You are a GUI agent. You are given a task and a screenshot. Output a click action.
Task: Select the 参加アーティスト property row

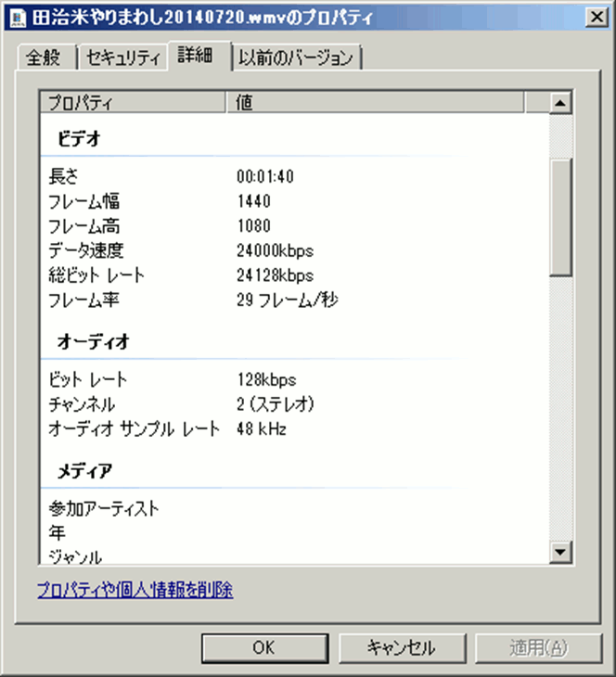295,508
